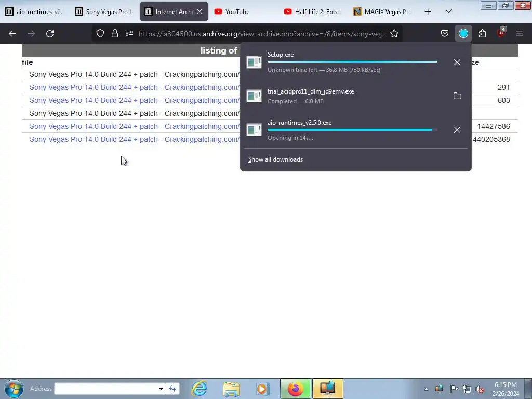
Task: Open the Windows Start menu
Action: pyautogui.click(x=14, y=389)
